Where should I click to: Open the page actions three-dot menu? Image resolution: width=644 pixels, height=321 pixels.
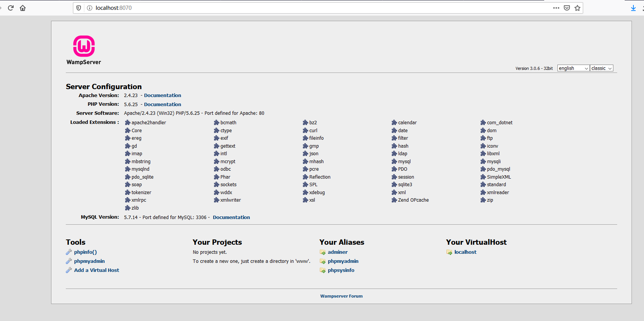[556, 8]
